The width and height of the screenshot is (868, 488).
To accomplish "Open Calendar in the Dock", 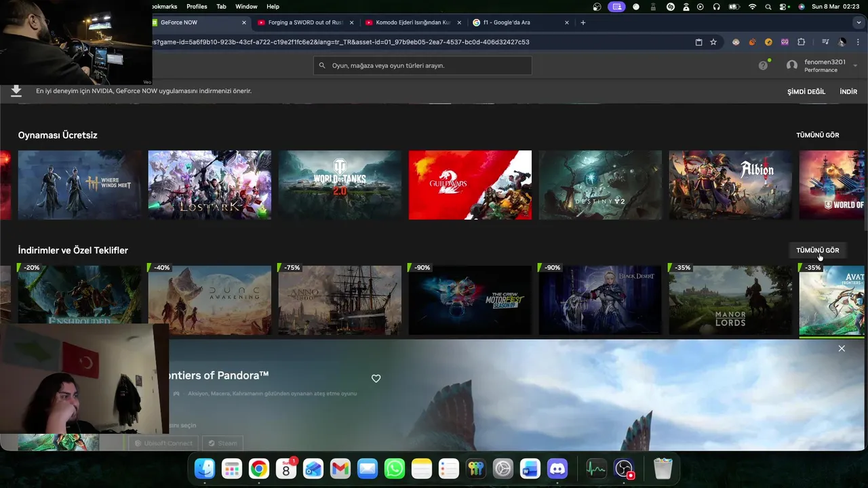I will pos(286,468).
